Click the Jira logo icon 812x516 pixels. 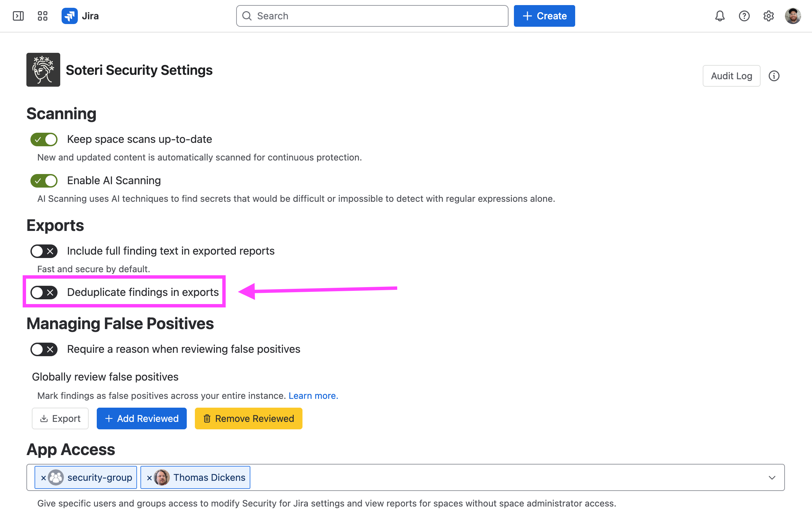69,16
